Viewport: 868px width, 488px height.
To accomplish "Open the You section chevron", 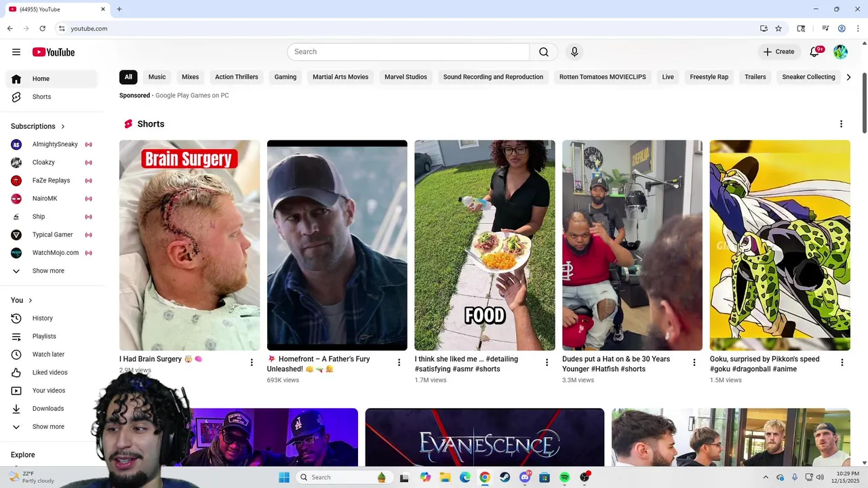I will [30, 300].
